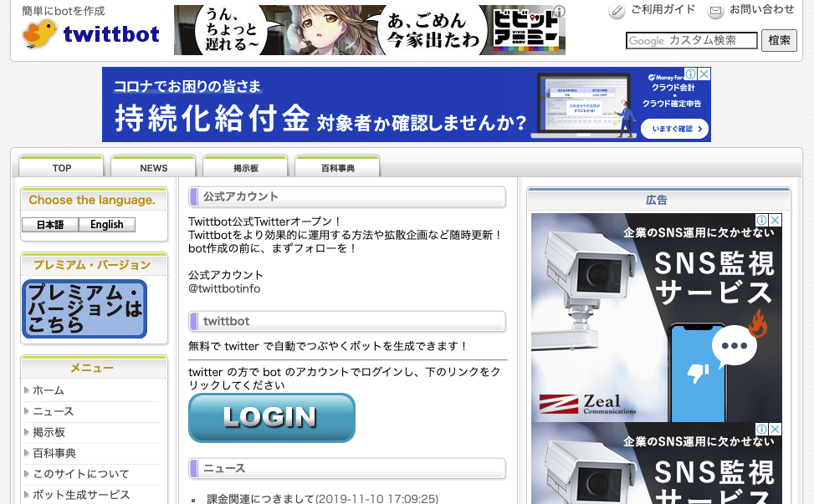Image resolution: width=814 pixels, height=504 pixels.
Task: Open ご利用ガイド link
Action: (x=663, y=9)
